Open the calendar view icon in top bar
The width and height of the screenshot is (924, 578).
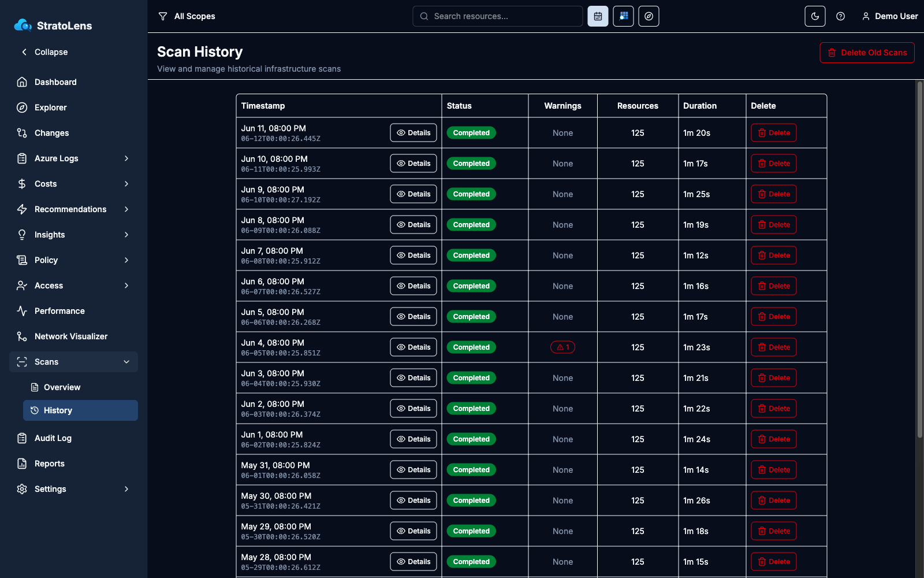[598, 16]
